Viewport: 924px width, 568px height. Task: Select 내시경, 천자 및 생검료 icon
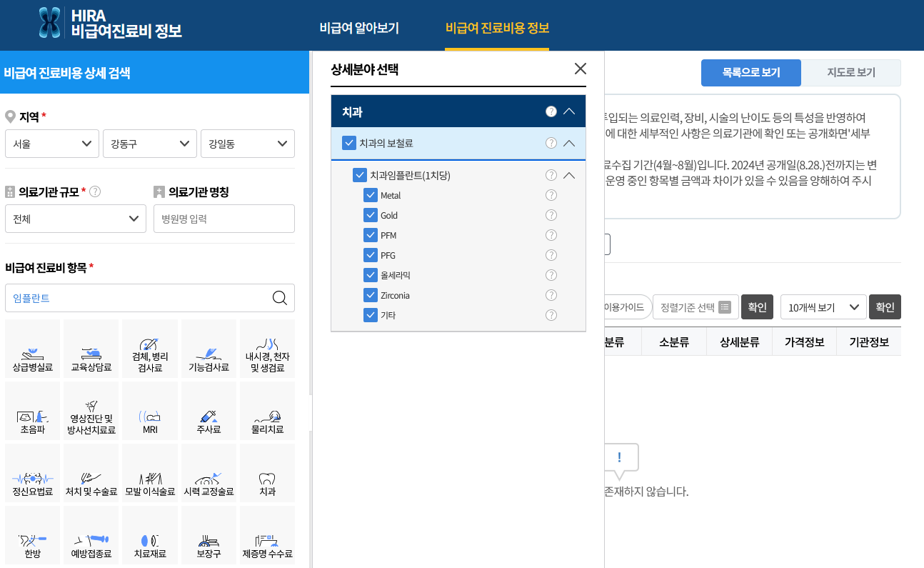click(267, 349)
